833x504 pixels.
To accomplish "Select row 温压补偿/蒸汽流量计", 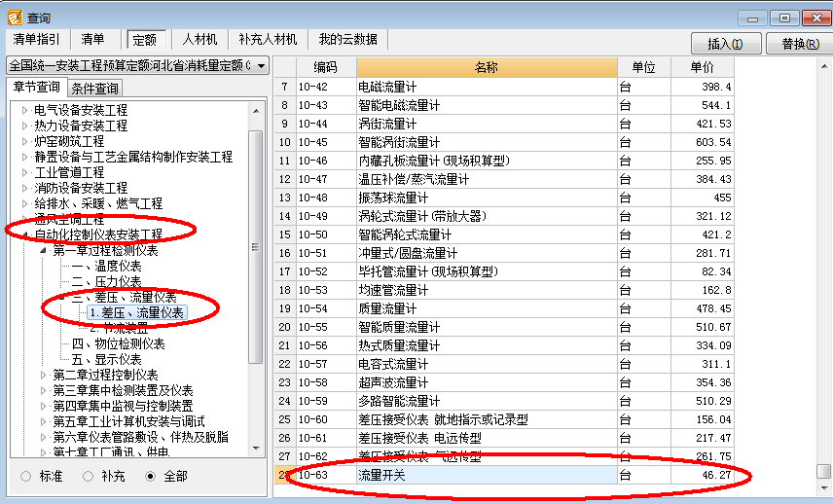I will click(x=504, y=179).
